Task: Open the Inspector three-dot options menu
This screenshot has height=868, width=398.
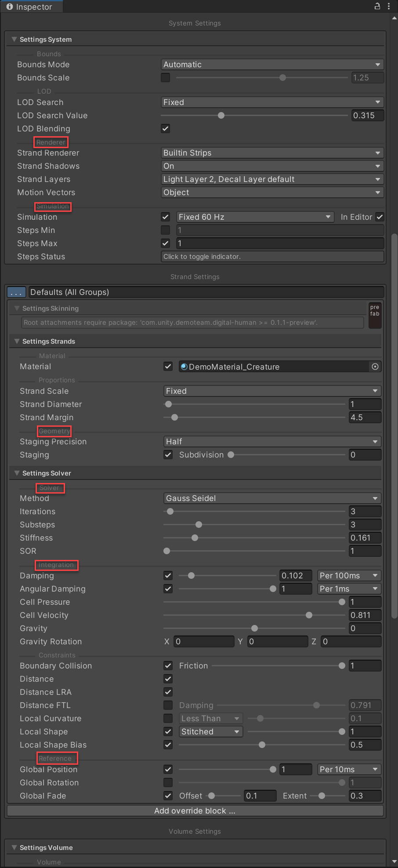Action: (x=389, y=6)
